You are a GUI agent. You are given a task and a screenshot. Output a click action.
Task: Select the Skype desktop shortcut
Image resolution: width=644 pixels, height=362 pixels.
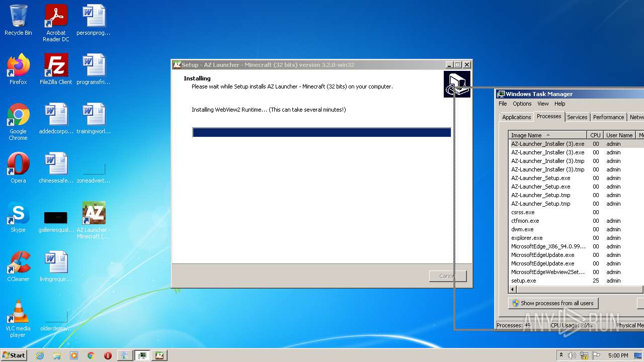(18, 217)
